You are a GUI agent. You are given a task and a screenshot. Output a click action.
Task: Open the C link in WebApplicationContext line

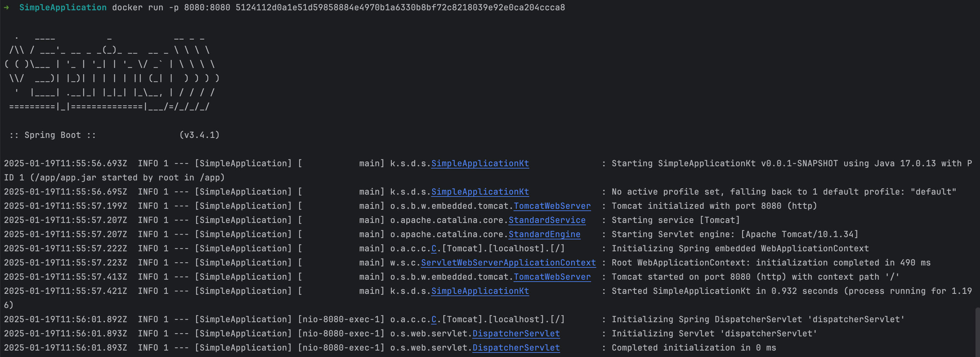[x=434, y=248]
